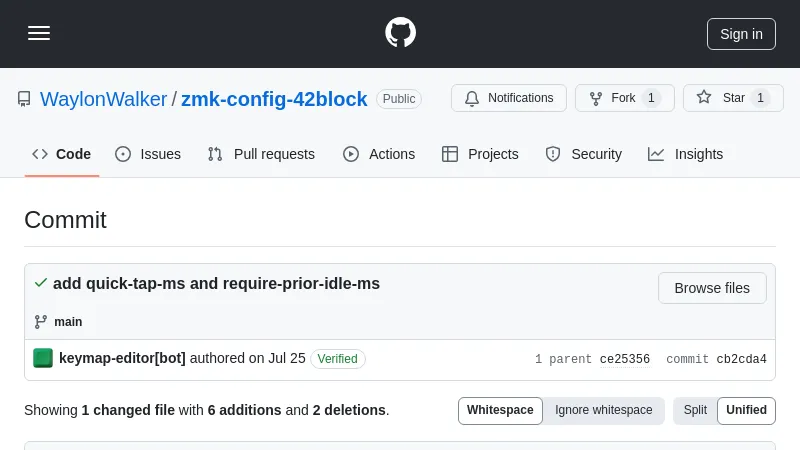
Task: Click the star icon to star repository
Action: 704,98
